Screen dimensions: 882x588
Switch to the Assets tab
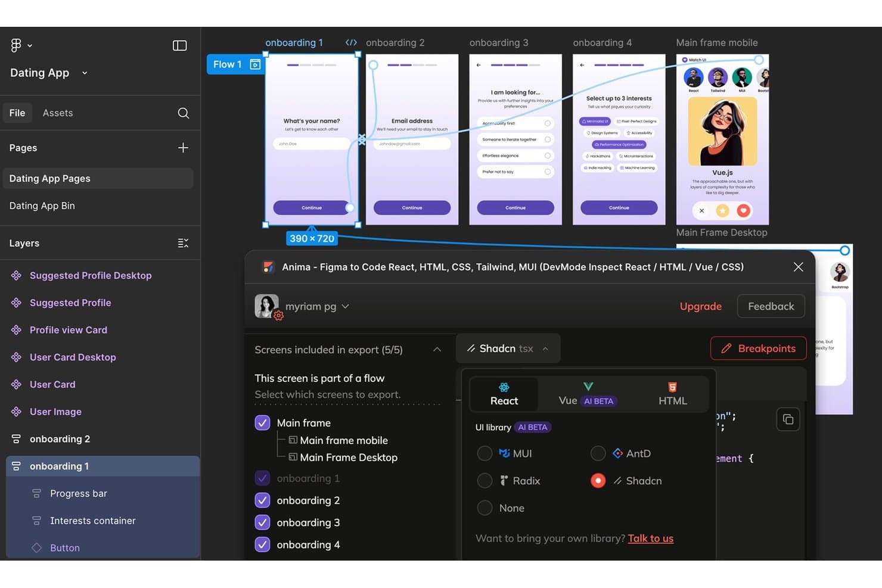(x=58, y=113)
